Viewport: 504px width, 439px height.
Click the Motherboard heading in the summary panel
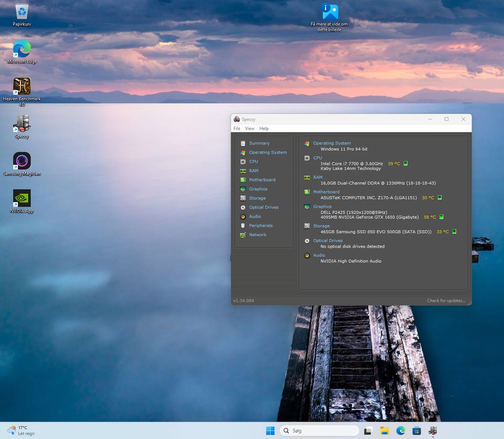point(326,192)
